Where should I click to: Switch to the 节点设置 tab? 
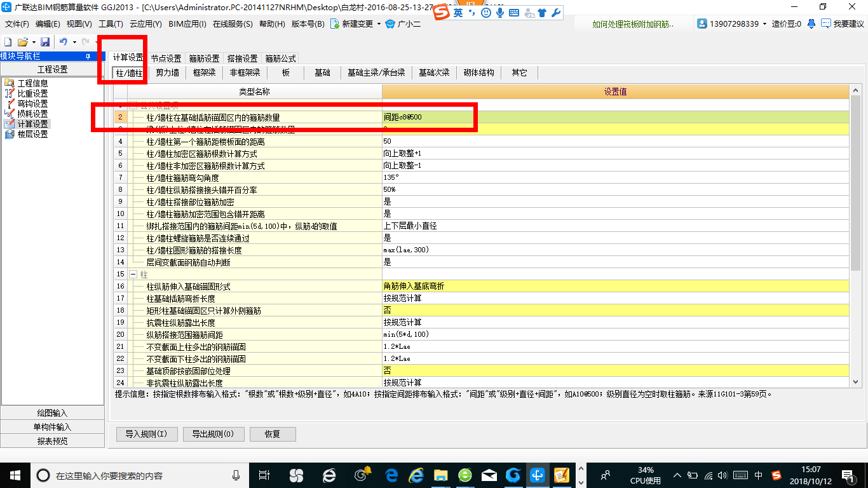pos(166,58)
